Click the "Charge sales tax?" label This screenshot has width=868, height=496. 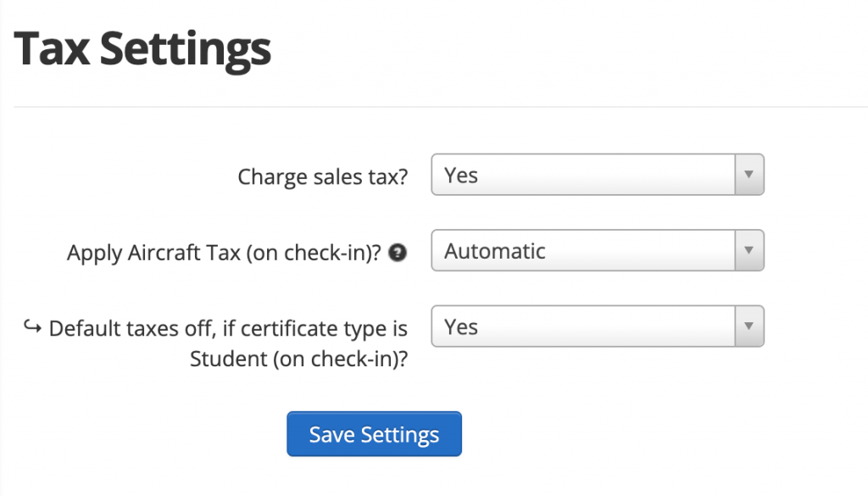point(322,176)
